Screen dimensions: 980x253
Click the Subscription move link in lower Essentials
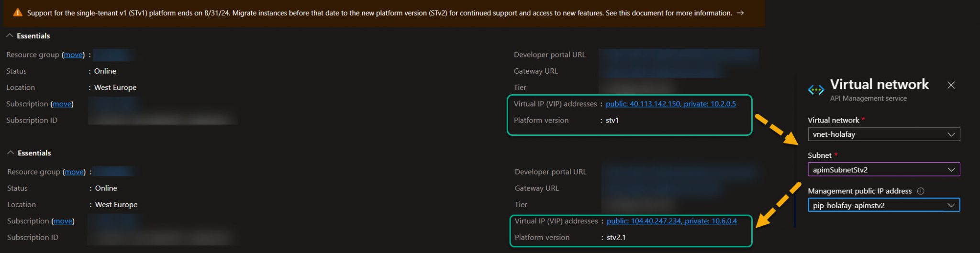[63, 221]
